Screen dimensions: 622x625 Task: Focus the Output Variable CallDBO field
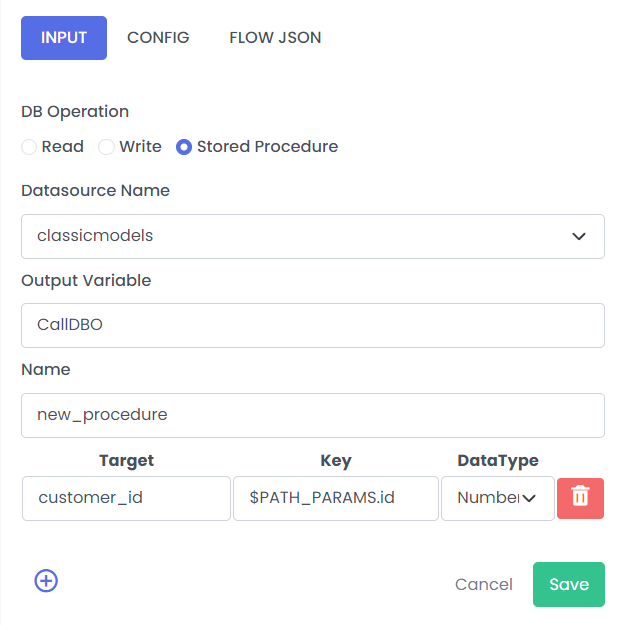[313, 325]
